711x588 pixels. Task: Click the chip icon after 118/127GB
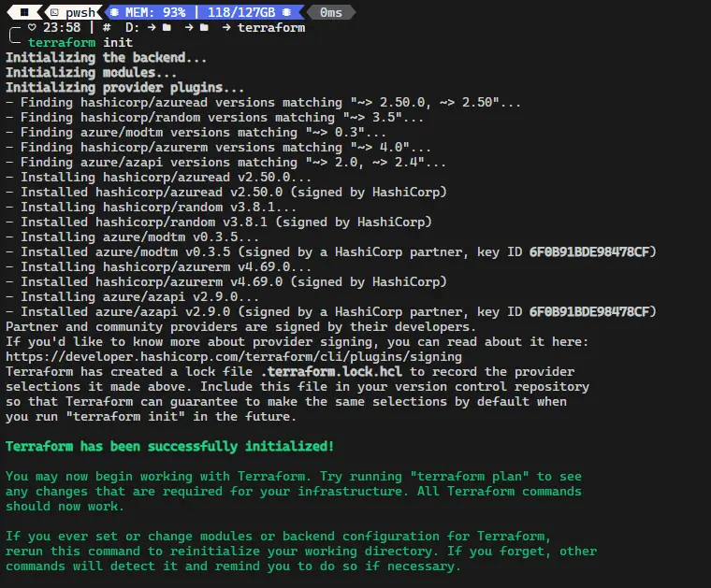[286, 12]
